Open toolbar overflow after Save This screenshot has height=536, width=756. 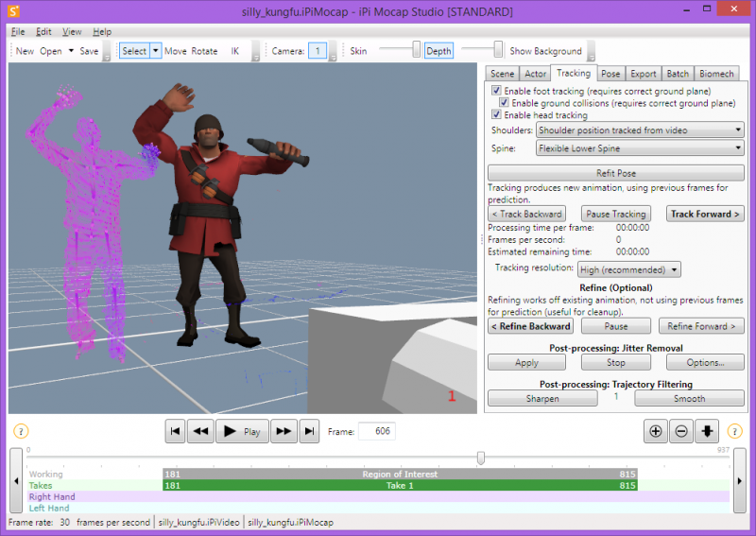pos(107,51)
